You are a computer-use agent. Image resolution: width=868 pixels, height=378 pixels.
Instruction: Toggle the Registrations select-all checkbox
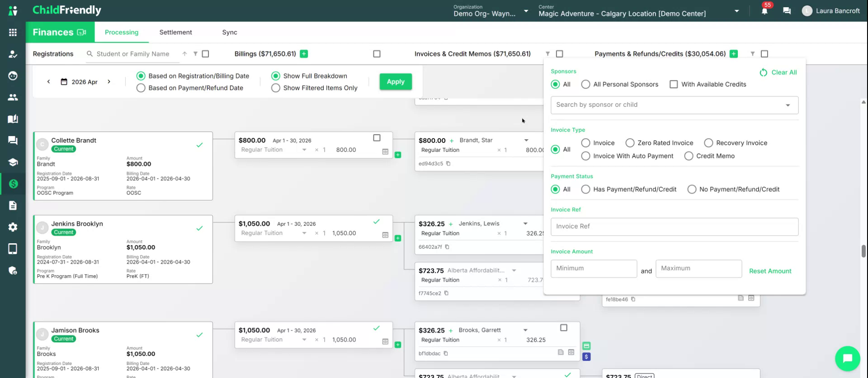[x=205, y=54]
